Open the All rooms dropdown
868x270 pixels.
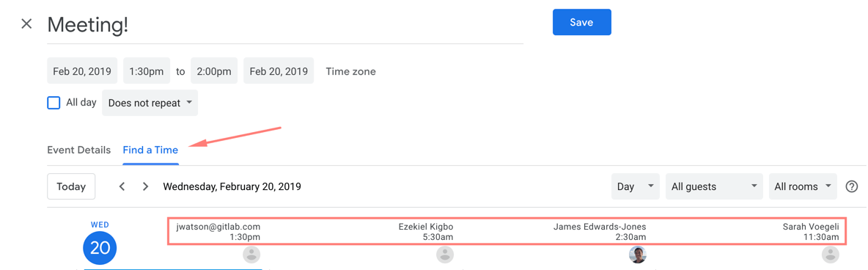803,186
